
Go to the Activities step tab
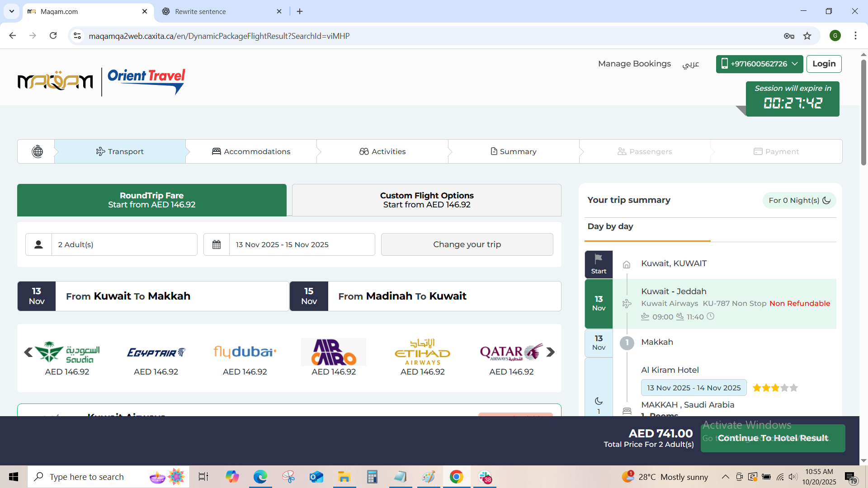382,151
